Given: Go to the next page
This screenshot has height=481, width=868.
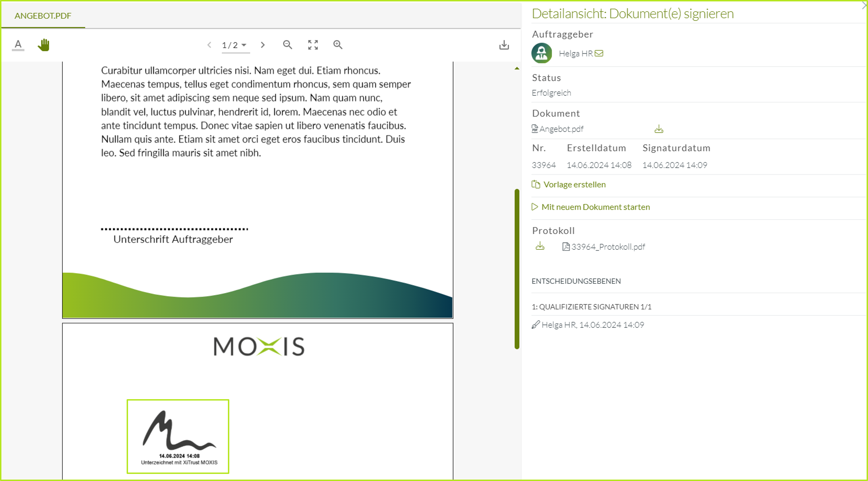Looking at the screenshot, I should [x=263, y=45].
